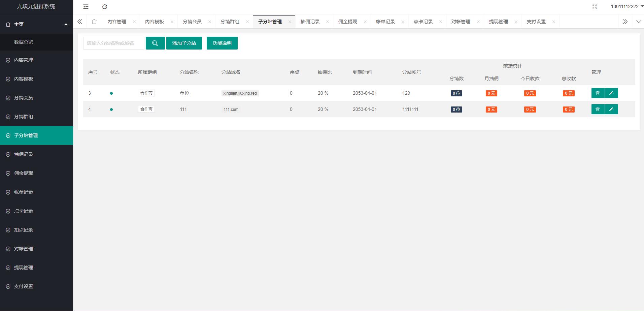Edit the 111.com substation row

(611, 109)
